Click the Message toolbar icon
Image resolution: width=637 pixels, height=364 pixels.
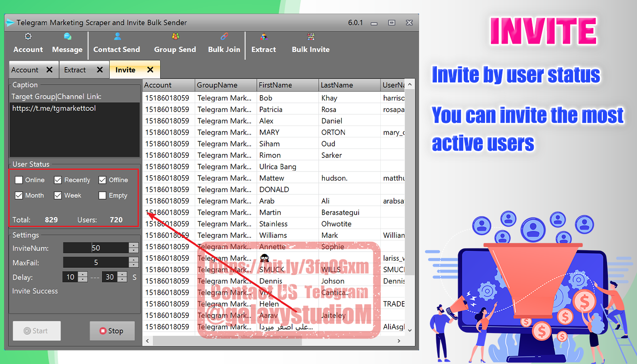[67, 37]
